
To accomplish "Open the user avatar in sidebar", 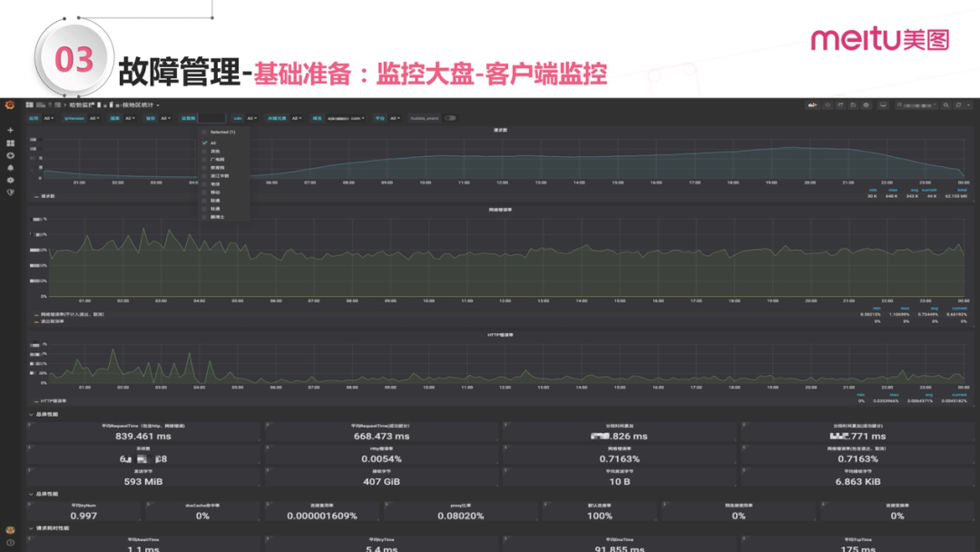I will [x=10, y=530].
